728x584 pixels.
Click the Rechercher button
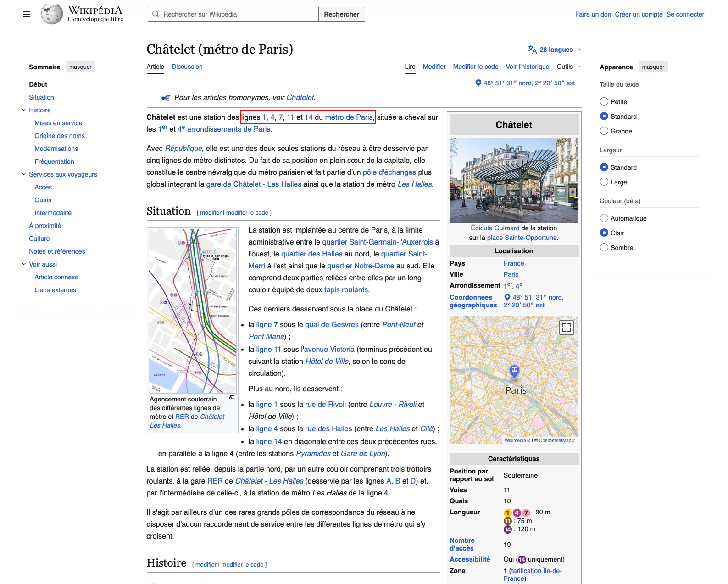tap(342, 14)
